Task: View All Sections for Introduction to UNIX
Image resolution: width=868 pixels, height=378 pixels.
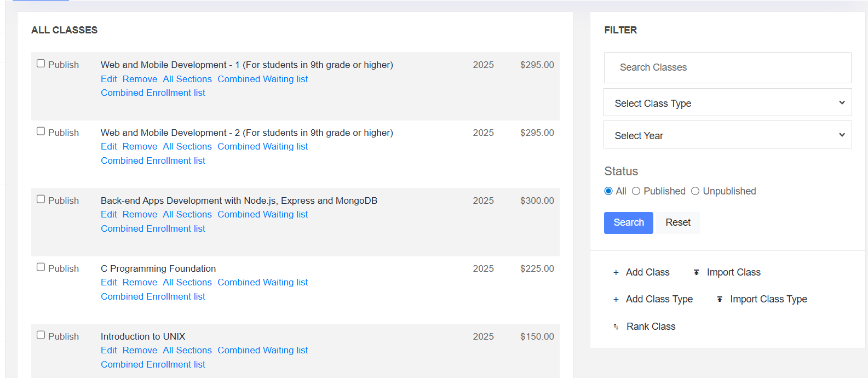Action: pos(187,351)
